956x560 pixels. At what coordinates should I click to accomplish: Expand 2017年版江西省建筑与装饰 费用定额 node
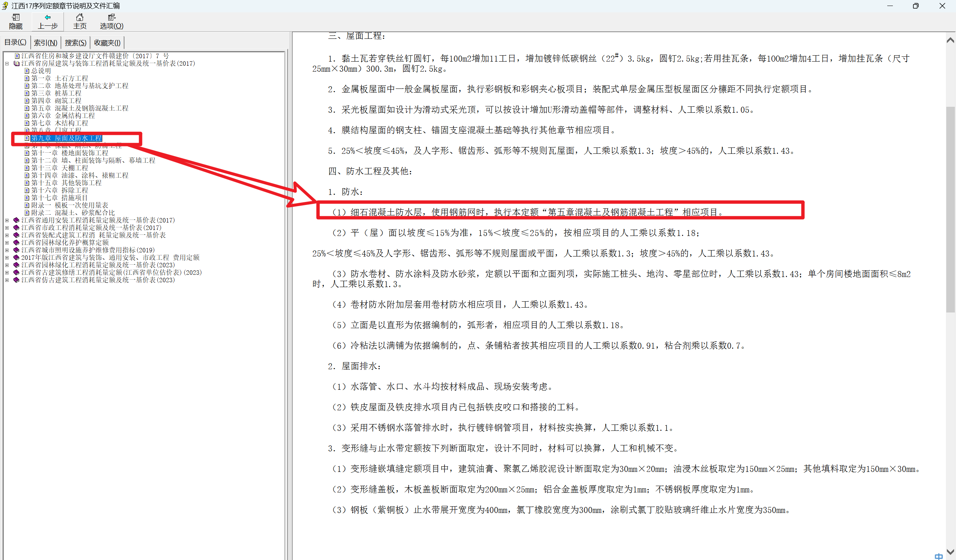(7, 258)
